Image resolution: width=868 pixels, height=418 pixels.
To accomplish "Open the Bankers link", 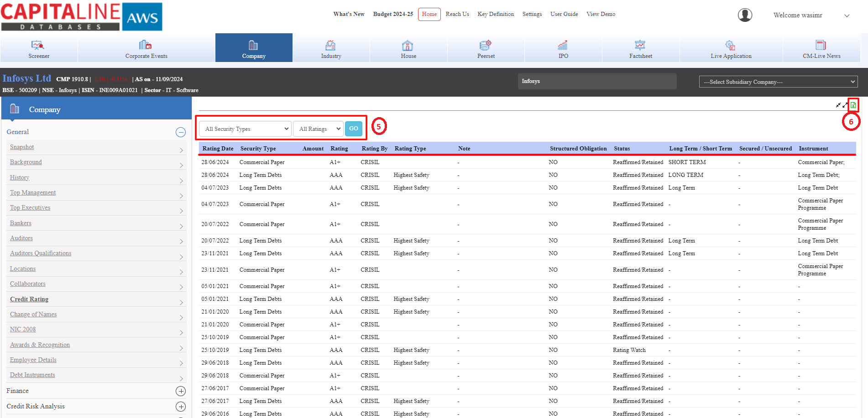I will click(21, 223).
